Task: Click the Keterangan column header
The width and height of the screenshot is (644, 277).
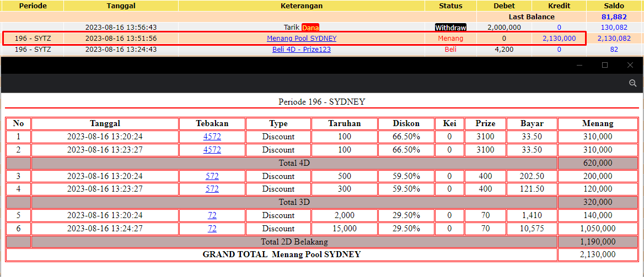Action: click(x=302, y=6)
